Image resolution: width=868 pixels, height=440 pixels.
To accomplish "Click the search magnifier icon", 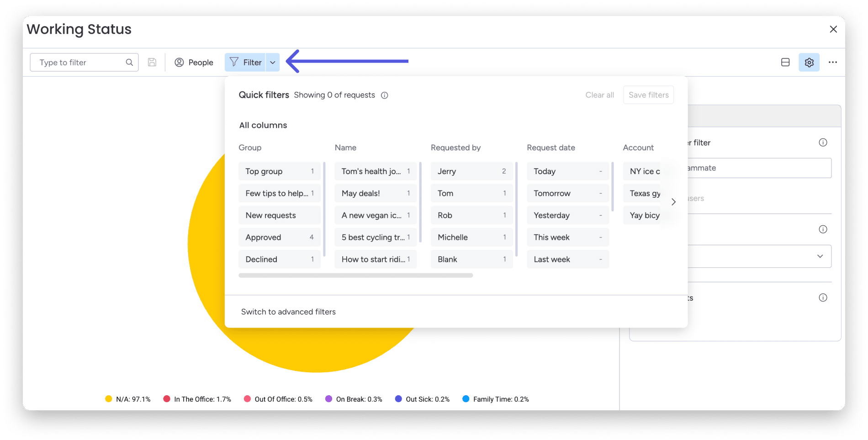I will click(x=129, y=62).
